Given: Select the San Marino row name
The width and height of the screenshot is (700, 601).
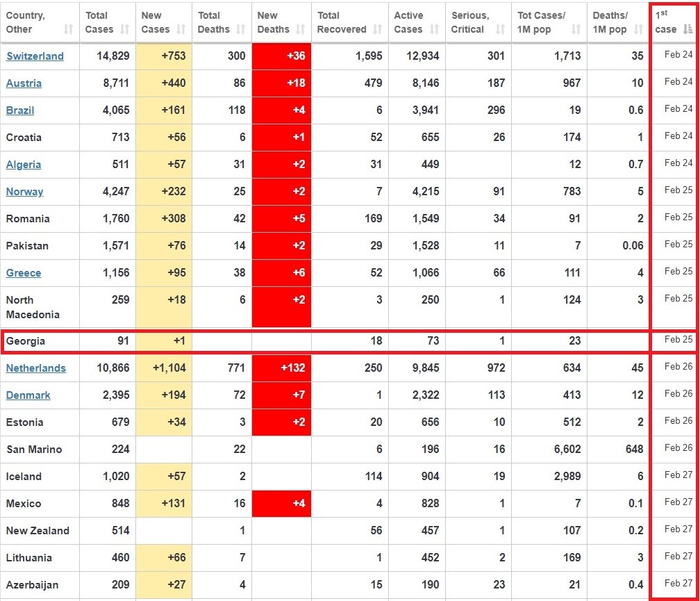Looking at the screenshot, I should tap(34, 450).
